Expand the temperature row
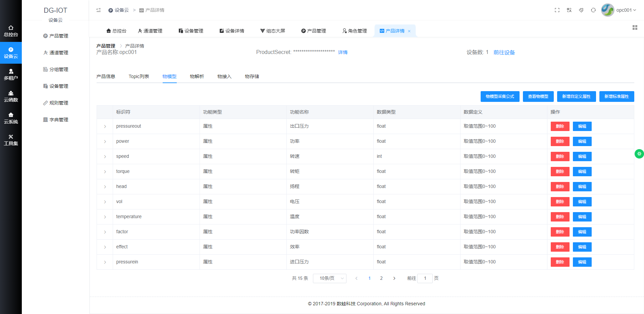644x314 pixels. click(x=105, y=217)
